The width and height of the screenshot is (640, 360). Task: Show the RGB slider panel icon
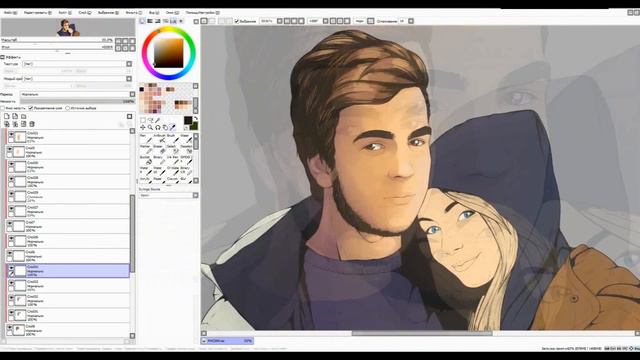(150, 21)
